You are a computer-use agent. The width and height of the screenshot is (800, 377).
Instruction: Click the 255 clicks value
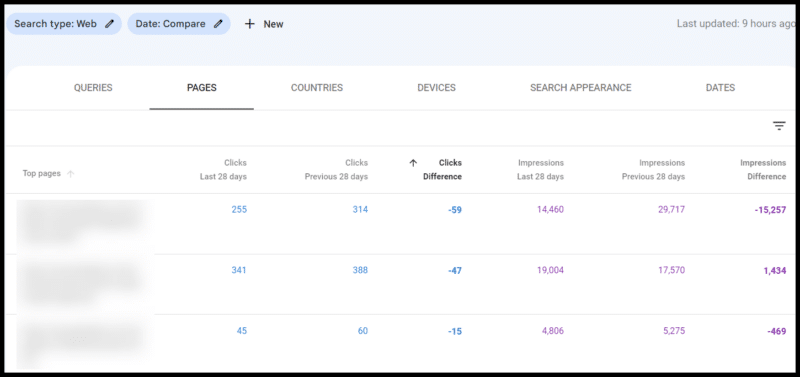(x=239, y=209)
